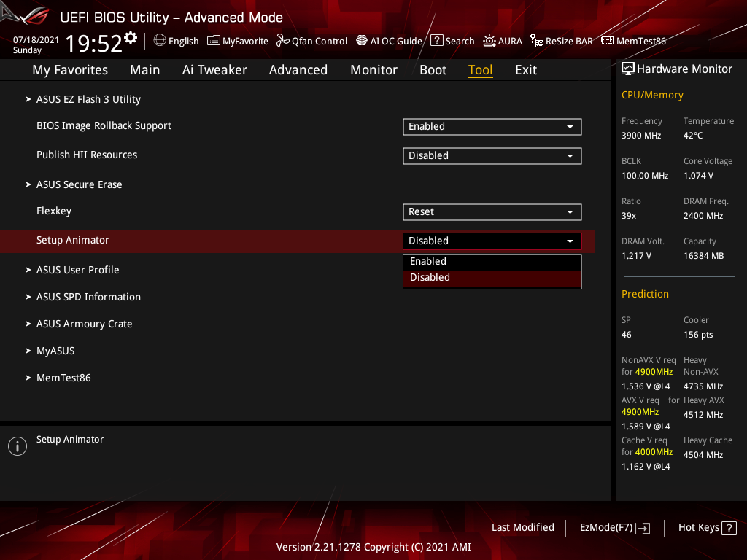Open the BIOS Image Rollback Support dropdown
The height and width of the screenshot is (560, 747).
[492, 126]
